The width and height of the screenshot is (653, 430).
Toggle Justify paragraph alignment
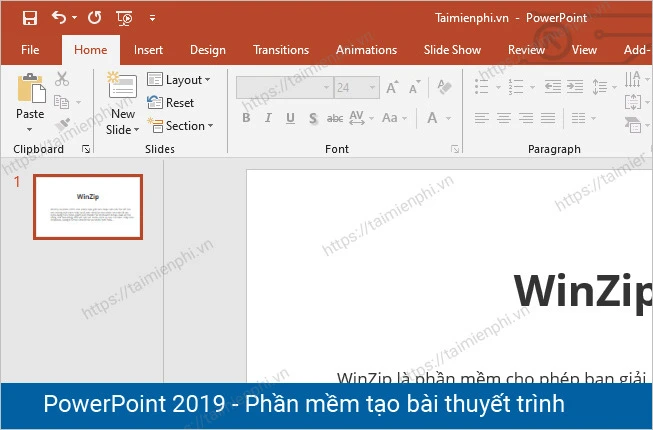tap(548, 118)
